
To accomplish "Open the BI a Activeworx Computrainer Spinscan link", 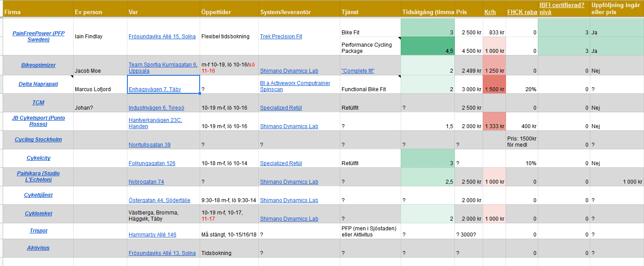I will coord(295,86).
